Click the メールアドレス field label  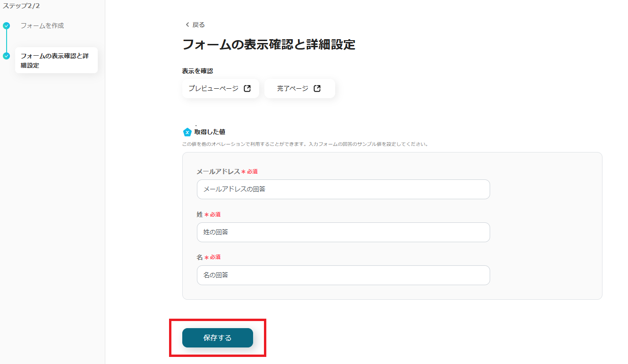coord(218,171)
